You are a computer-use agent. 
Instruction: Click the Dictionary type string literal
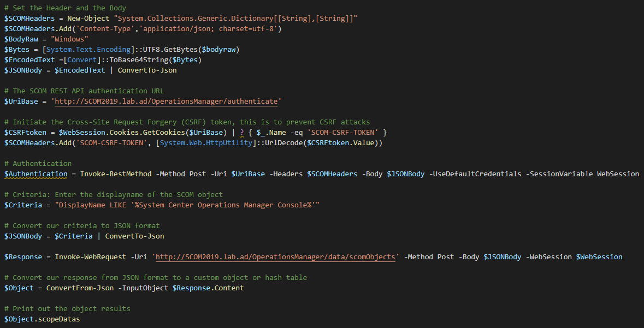pyautogui.click(x=236, y=19)
